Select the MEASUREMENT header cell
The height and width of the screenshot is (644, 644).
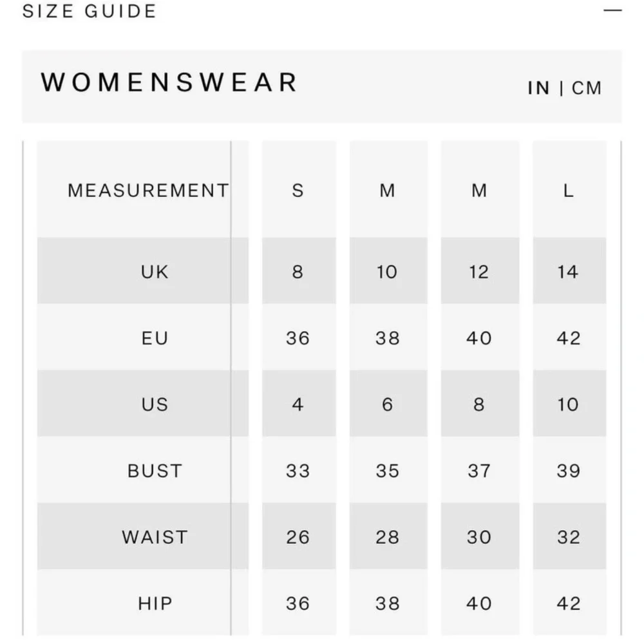[148, 191]
